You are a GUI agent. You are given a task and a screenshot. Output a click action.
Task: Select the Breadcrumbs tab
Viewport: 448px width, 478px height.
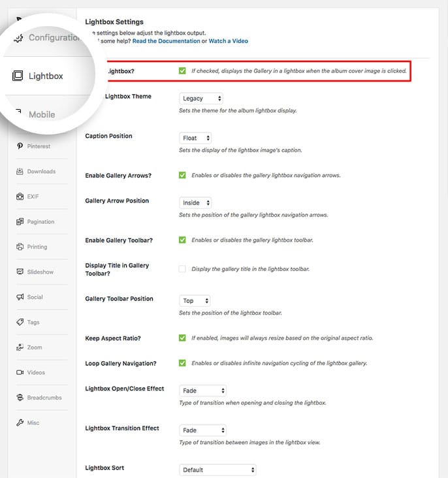[44, 398]
